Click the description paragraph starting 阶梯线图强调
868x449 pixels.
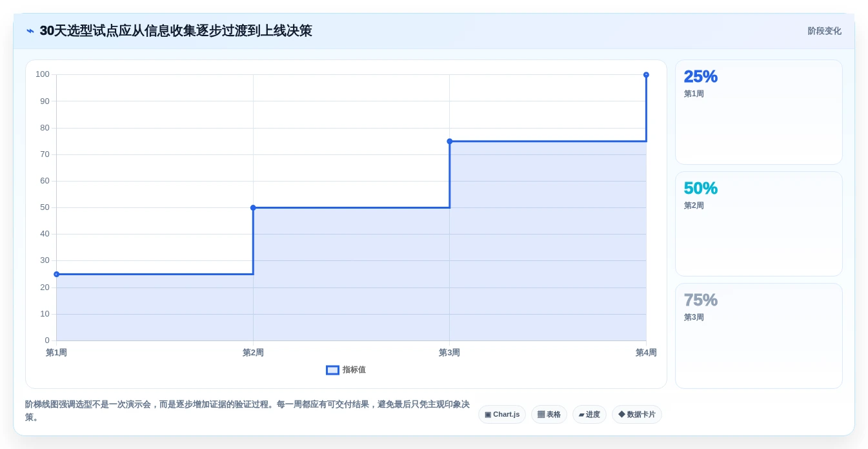tap(247, 411)
